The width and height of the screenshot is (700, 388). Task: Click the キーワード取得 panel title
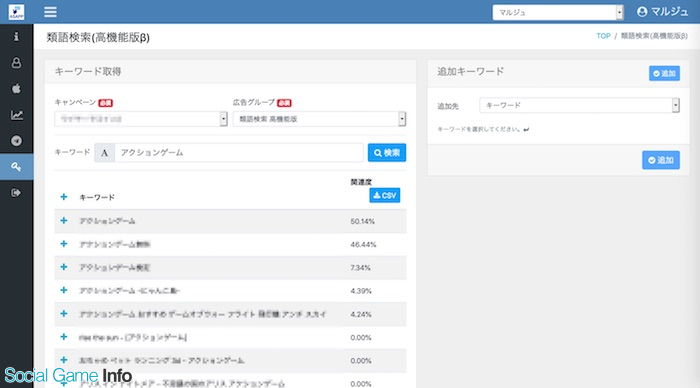88,71
